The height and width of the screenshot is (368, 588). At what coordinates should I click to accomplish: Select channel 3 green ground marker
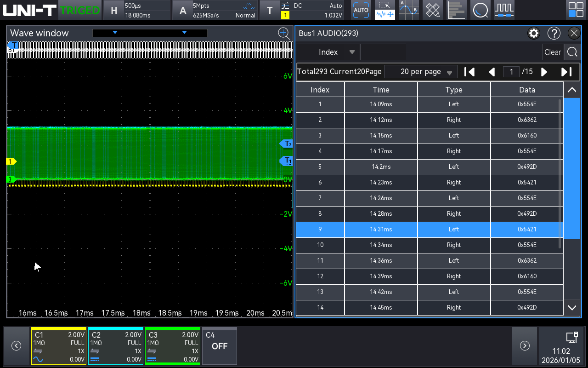(x=11, y=179)
